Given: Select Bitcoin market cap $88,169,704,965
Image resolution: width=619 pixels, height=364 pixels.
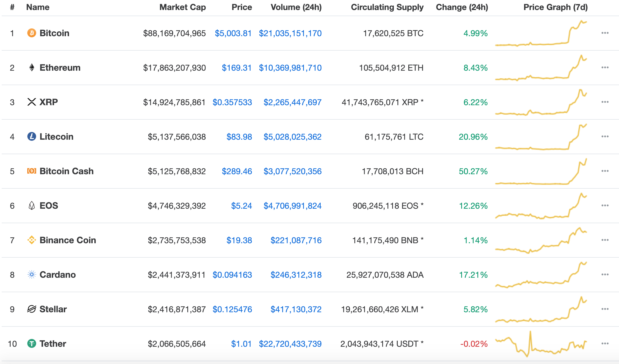Looking at the screenshot, I should point(175,33).
